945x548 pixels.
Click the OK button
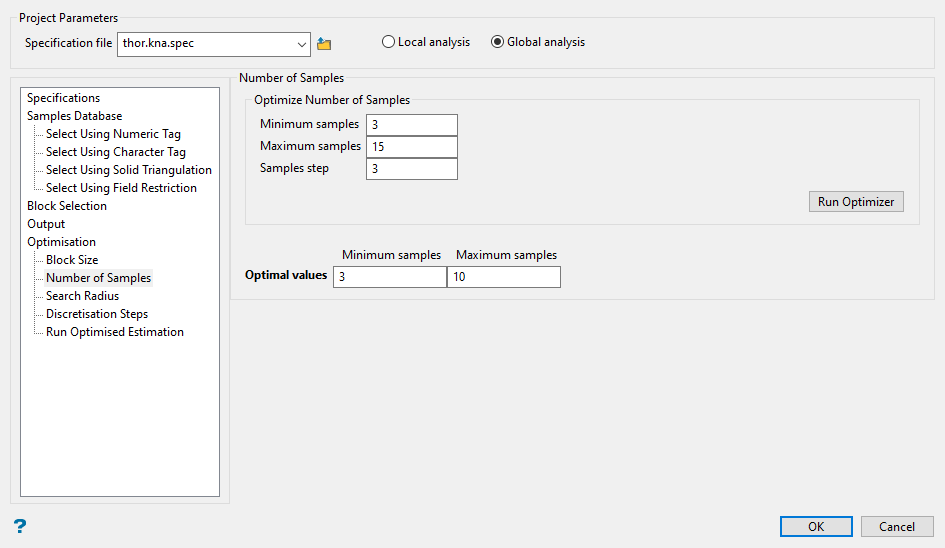816,526
